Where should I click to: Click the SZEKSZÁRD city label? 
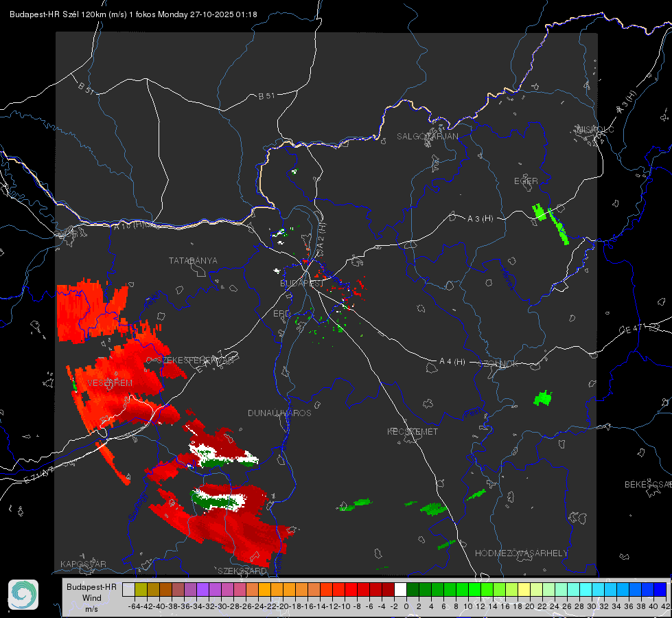click(x=242, y=571)
